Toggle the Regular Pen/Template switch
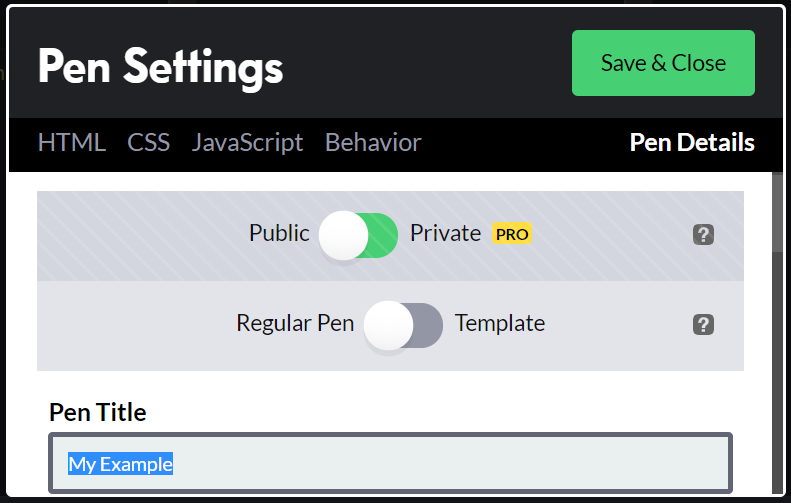Screen dimensions: 791x503 403,325
